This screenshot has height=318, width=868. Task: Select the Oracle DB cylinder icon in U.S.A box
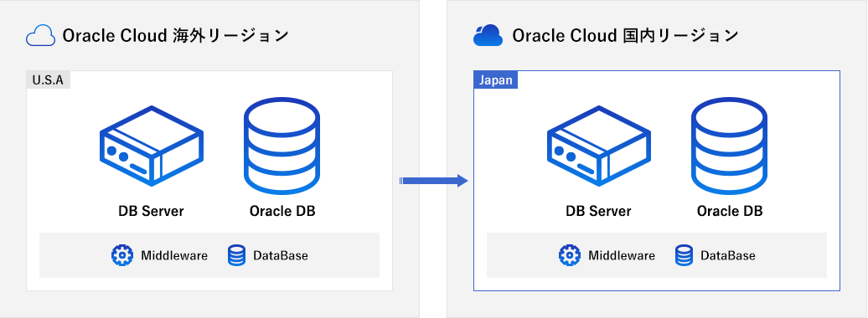[x=282, y=146]
